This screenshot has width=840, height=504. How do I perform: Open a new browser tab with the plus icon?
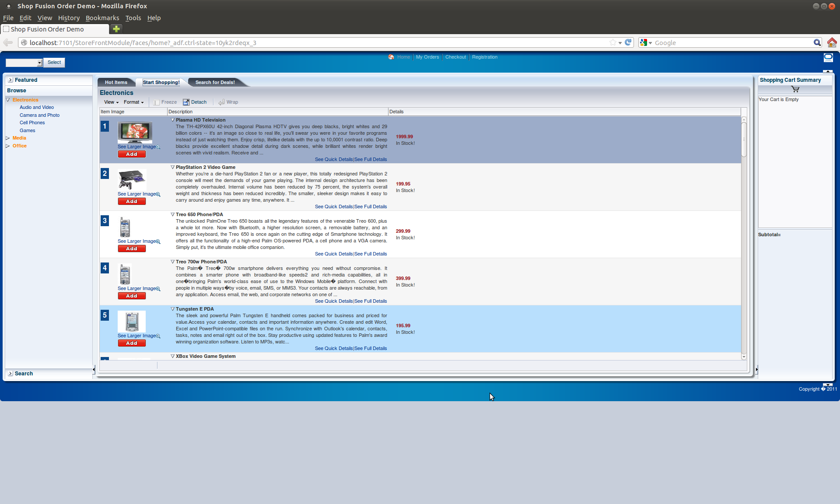(116, 29)
